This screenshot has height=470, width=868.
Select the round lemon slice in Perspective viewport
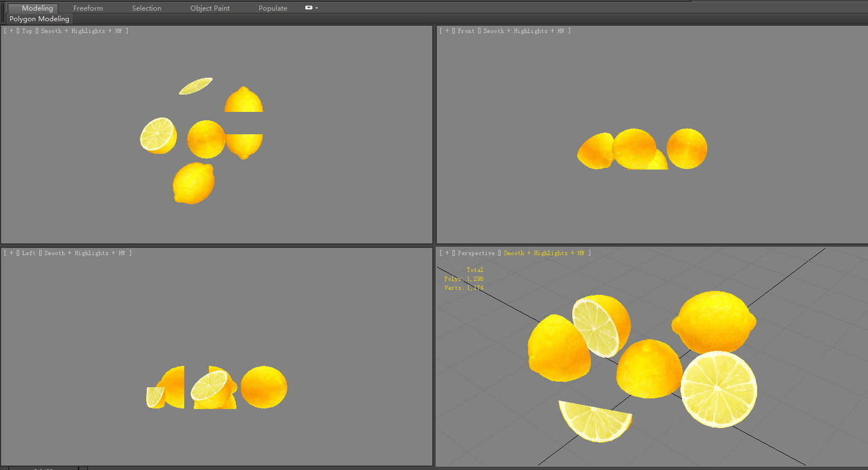(x=719, y=389)
